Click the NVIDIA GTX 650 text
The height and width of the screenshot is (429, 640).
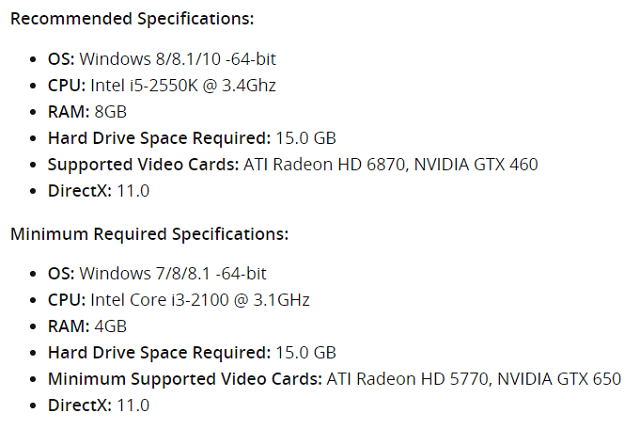(x=559, y=379)
